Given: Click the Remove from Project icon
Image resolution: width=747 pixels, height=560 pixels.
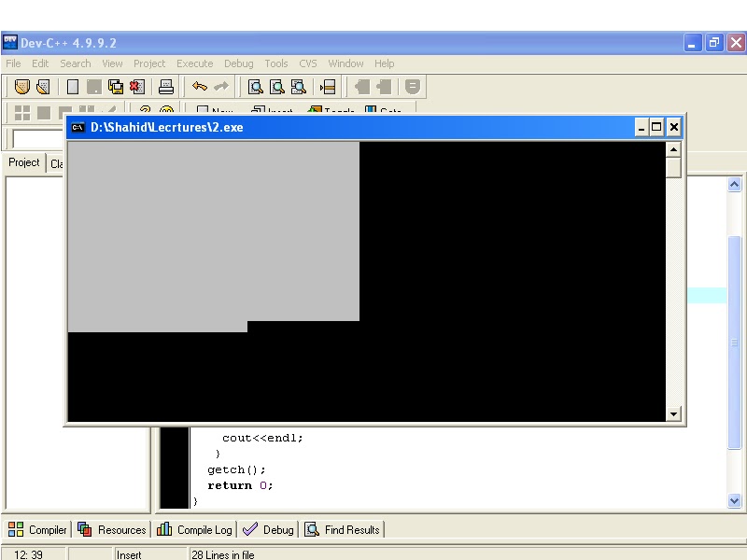Looking at the screenshot, I should point(384,87).
